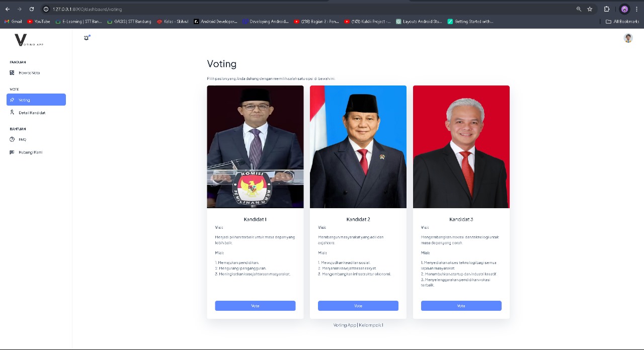The image size is (644, 350).
Task: Select Hubungi Kami in the sidebar
Action: 30,152
